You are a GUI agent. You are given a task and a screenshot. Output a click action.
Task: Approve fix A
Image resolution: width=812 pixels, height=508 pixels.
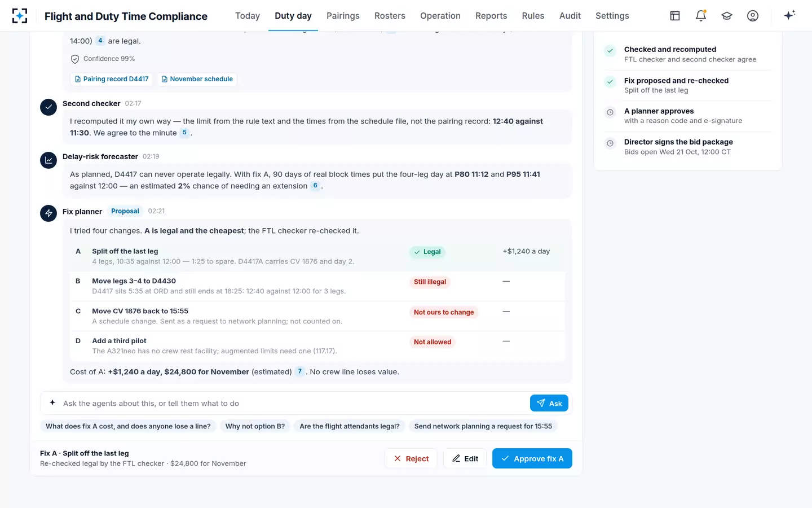tap(532, 458)
